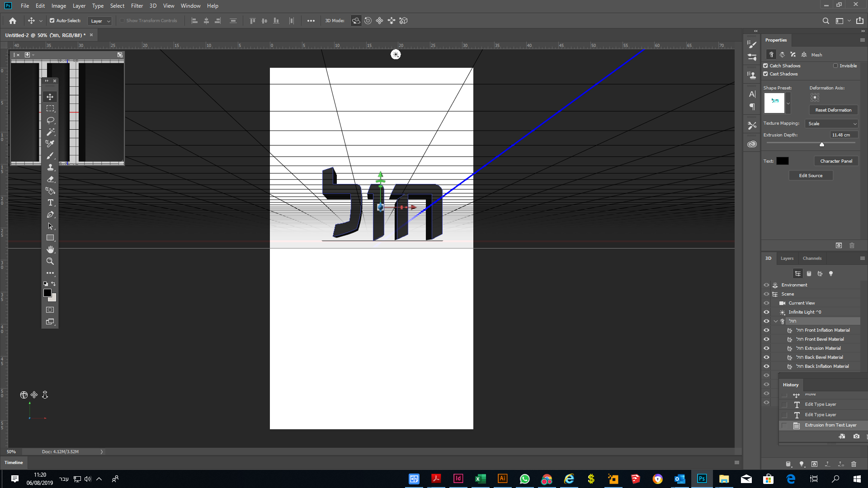Select the Extrusion from Text Layer history state
Screen dimensions: 868x488
830,425
